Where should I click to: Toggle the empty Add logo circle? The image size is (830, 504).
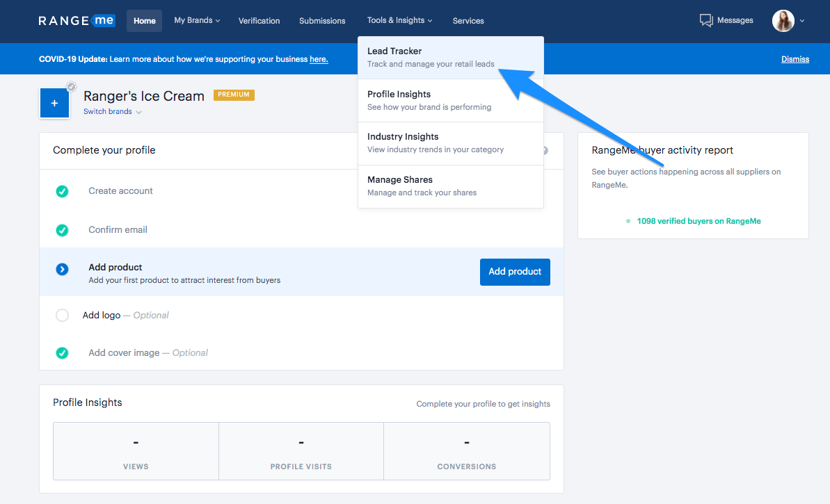click(x=62, y=315)
